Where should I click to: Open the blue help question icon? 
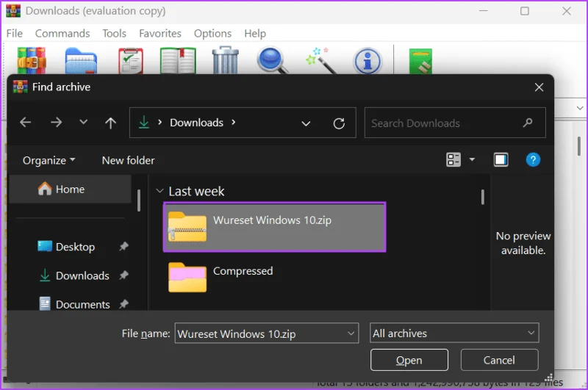pos(533,159)
